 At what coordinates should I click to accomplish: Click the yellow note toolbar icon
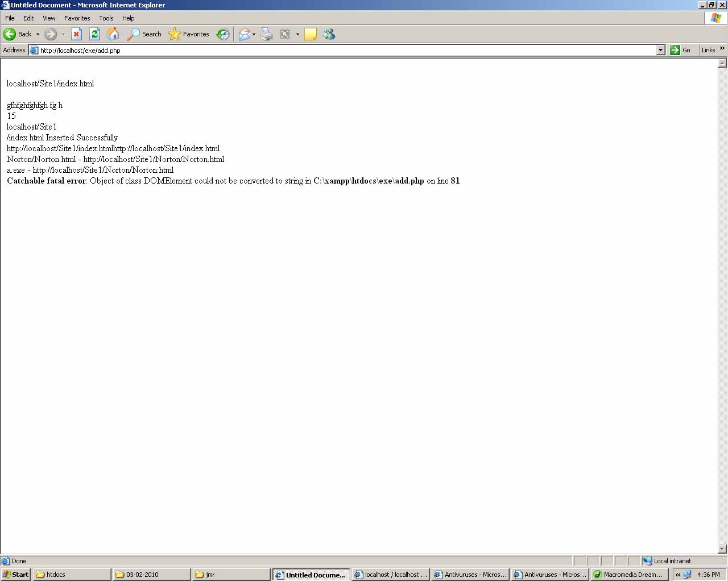[311, 34]
